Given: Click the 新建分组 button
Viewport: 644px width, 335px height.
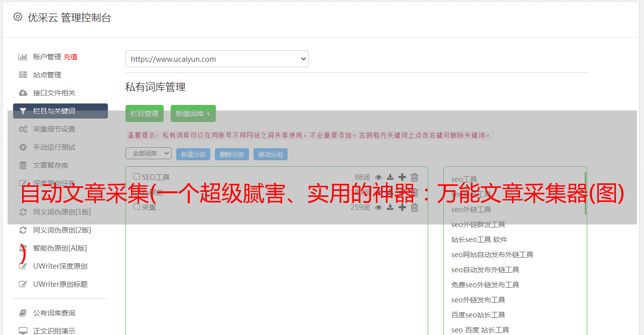Looking at the screenshot, I should tap(193, 154).
